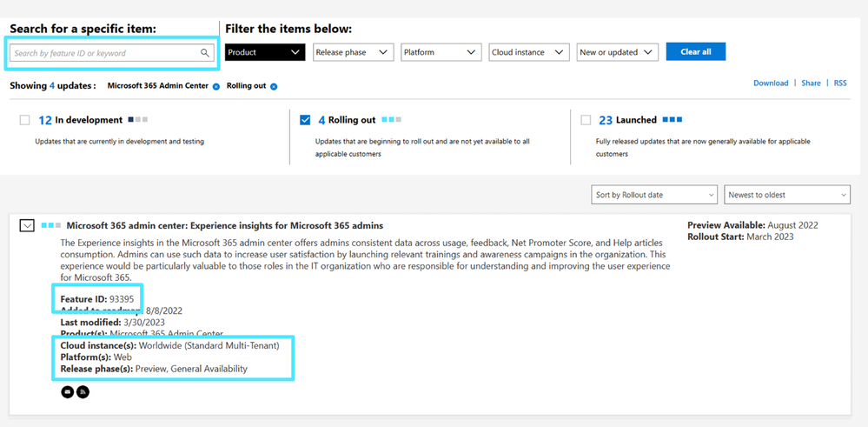
Task: Click the Last modified 3/30/2023 text
Action: 112,322
